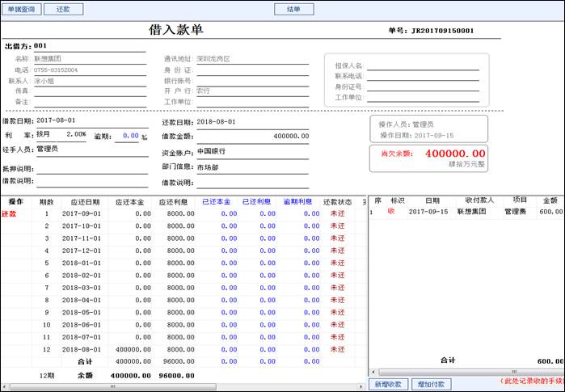Click the 借款金额 field showing 400000.00
Image resolution: width=565 pixels, height=392 pixels.
point(252,136)
